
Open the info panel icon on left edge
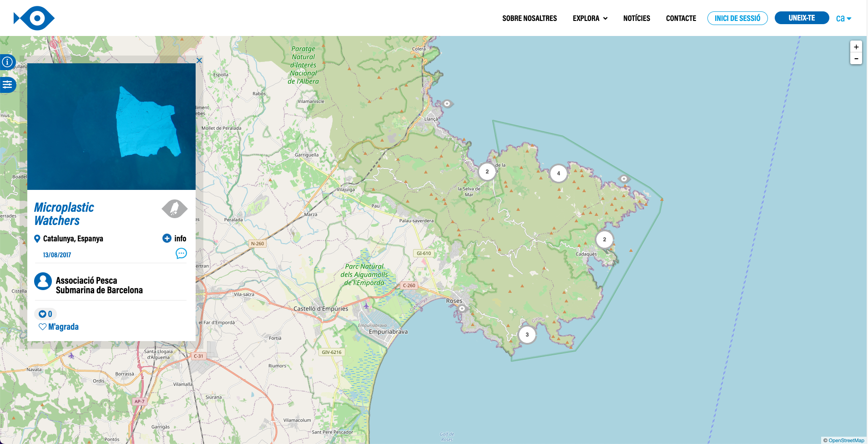[x=8, y=62]
